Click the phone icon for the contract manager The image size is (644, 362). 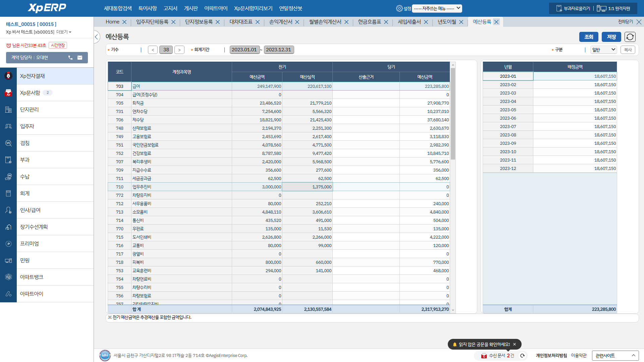click(70, 58)
